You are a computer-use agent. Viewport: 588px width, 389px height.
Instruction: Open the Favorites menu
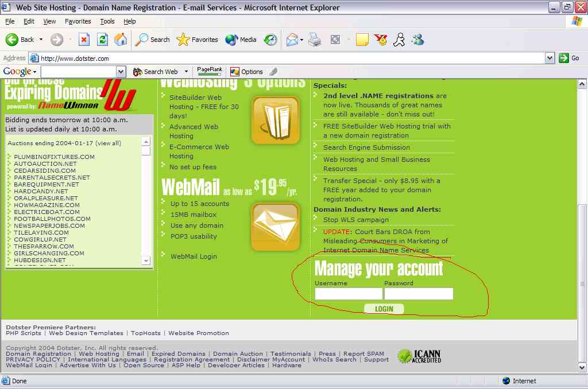[78, 21]
